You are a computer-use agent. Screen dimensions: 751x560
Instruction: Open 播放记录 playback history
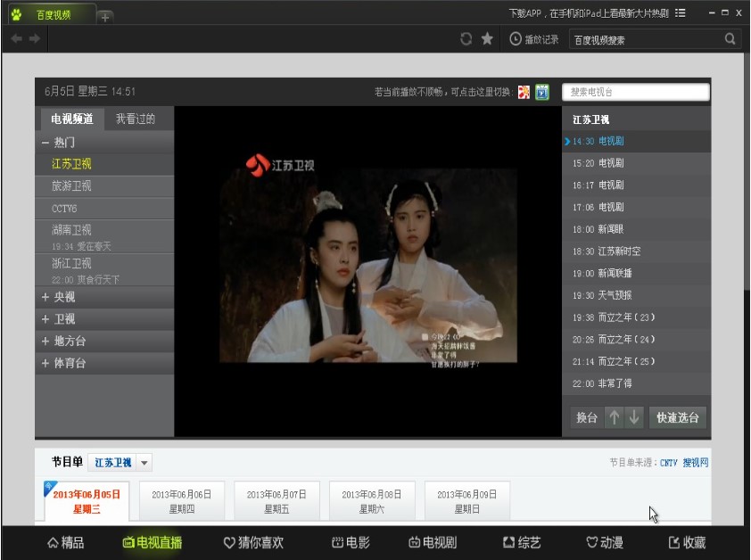click(x=534, y=39)
